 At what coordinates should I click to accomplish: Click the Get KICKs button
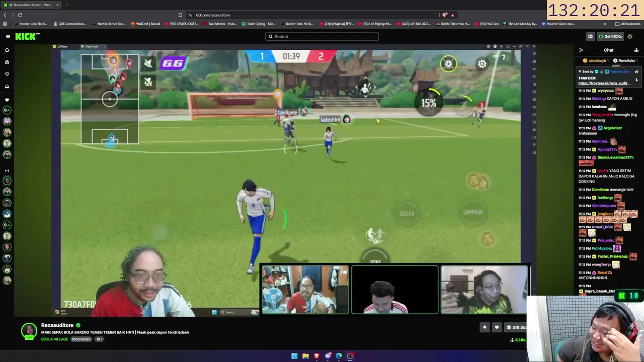pos(610,36)
